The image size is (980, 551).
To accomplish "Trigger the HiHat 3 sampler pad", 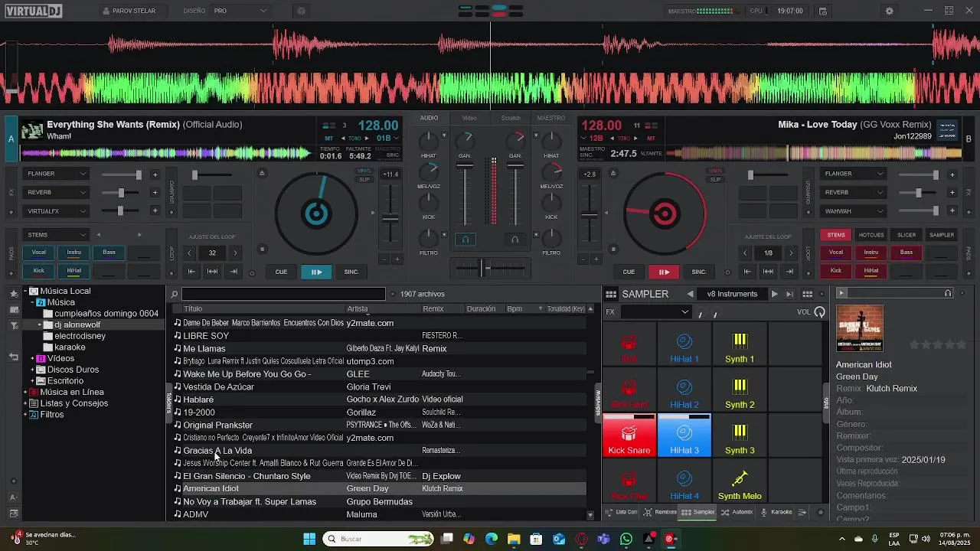I will [x=684, y=435].
